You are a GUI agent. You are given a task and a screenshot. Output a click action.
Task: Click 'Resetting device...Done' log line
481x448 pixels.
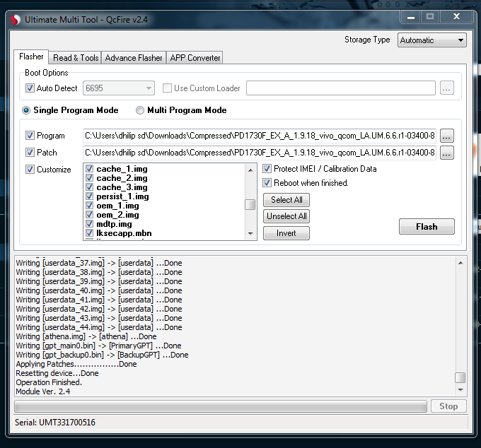(x=57, y=373)
